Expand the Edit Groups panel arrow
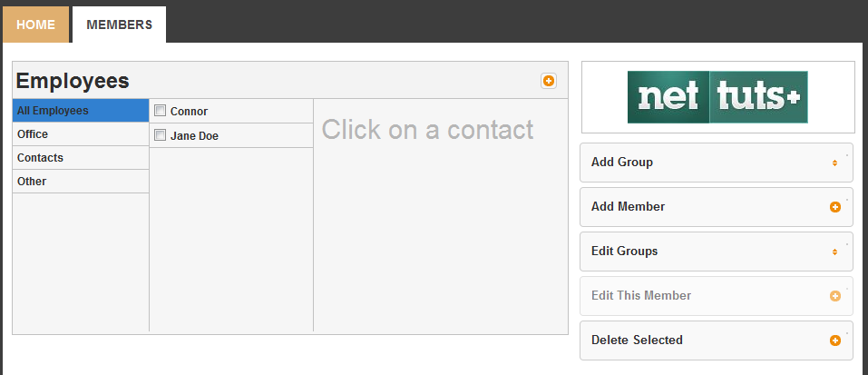 click(x=834, y=252)
